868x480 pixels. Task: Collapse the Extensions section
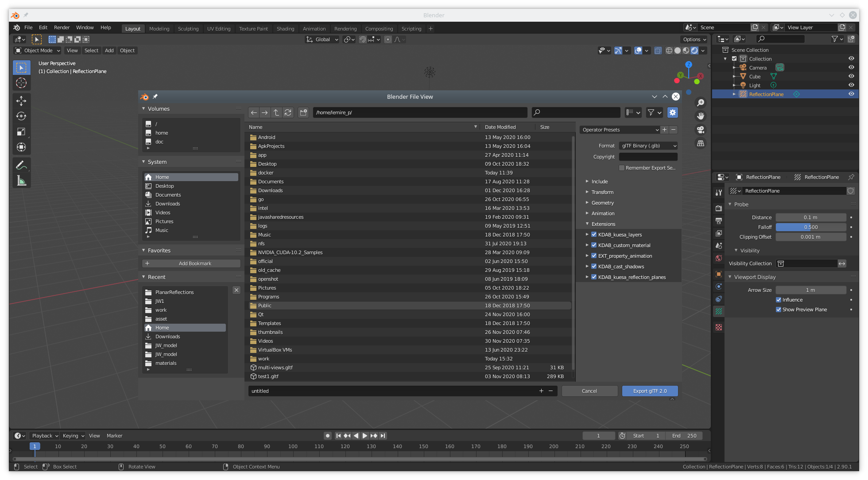click(603, 224)
